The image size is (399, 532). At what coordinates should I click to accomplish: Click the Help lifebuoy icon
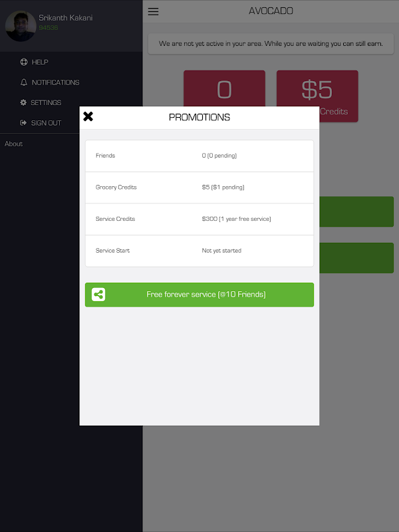click(24, 62)
